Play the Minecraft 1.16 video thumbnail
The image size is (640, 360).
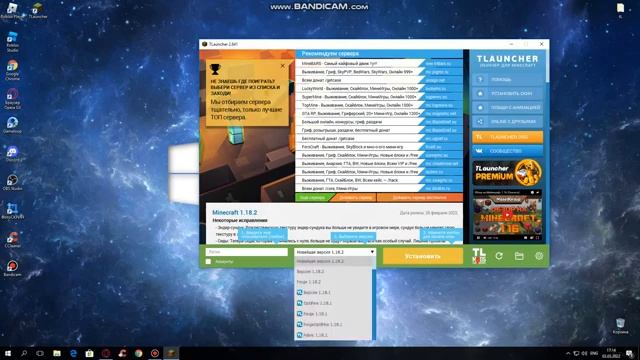(x=507, y=215)
